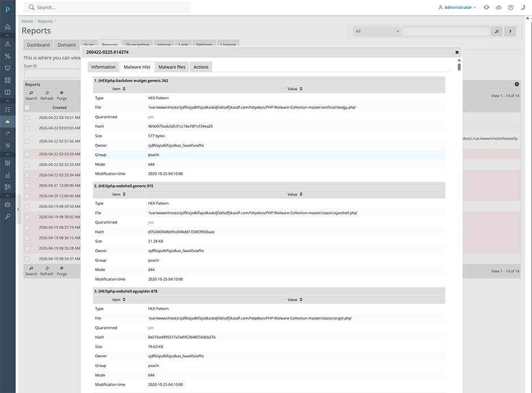Image resolution: width=532 pixels, height=393 pixels.
Task: Click the Customers person icon in the sidebar
Action: pos(7,44)
